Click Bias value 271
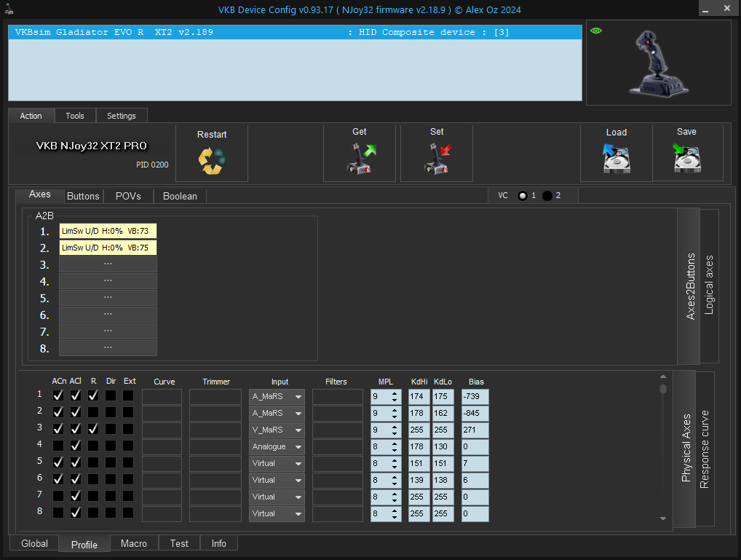 coord(475,430)
